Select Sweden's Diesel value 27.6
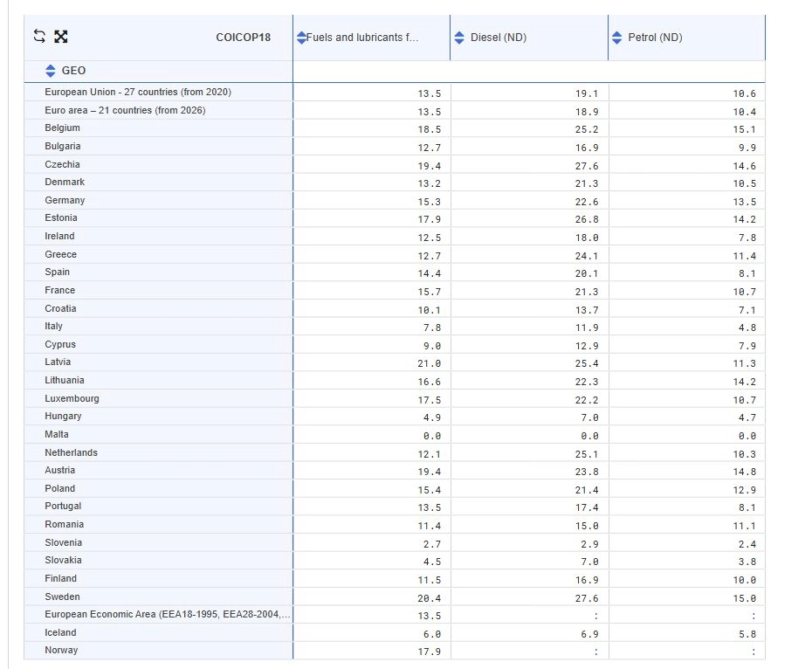 [x=587, y=597]
